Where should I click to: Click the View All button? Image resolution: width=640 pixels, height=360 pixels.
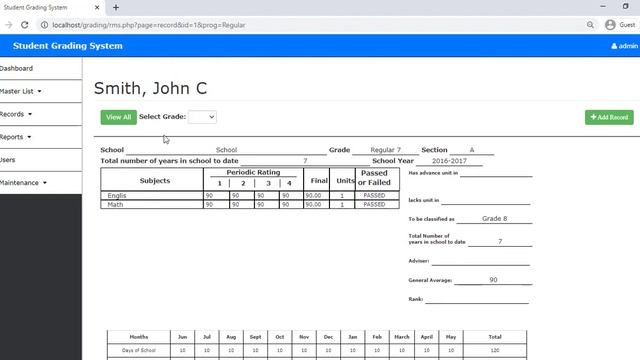119,117
